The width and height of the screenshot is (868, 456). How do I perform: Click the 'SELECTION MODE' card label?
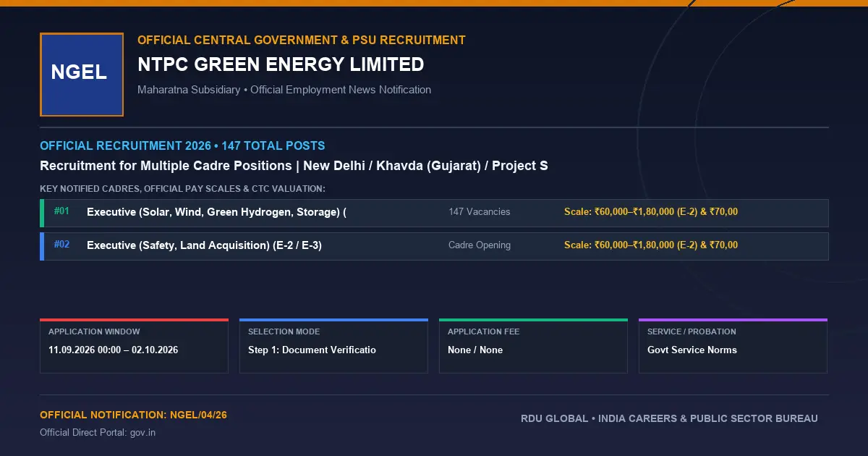point(284,332)
